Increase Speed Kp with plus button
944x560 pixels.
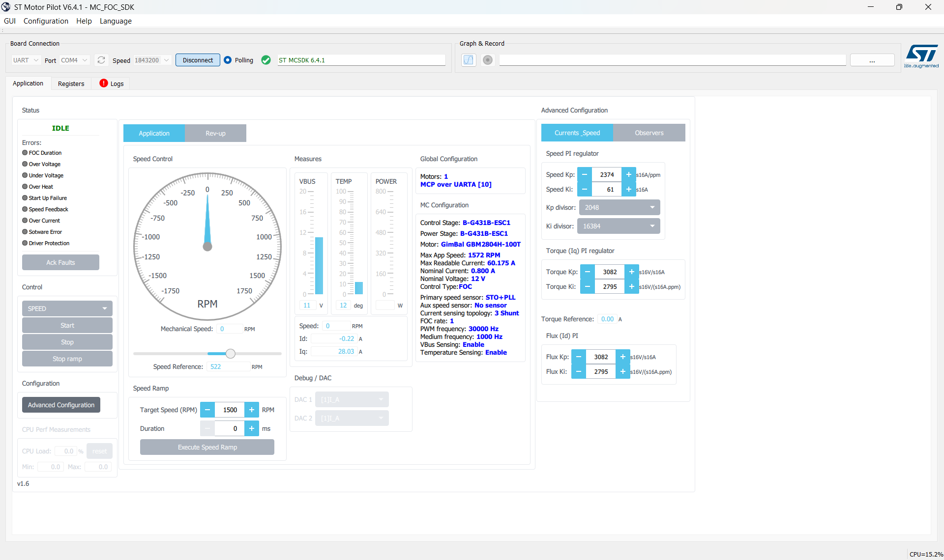coord(628,174)
